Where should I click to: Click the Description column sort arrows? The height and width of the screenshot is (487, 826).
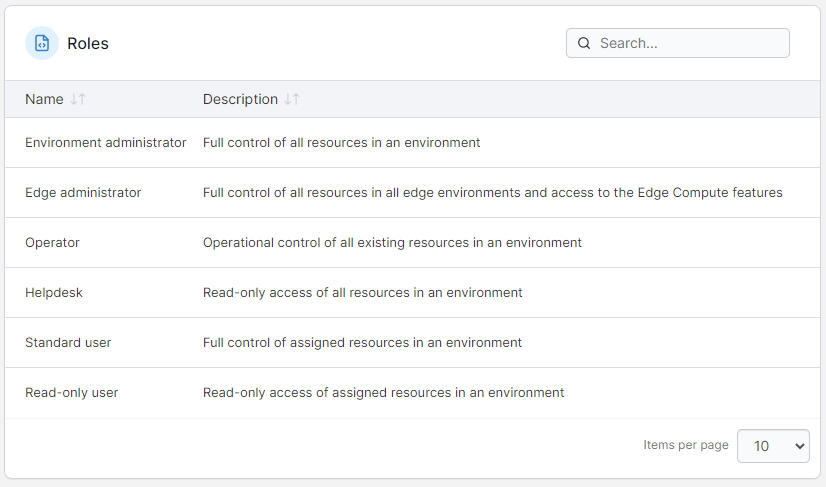[292, 99]
